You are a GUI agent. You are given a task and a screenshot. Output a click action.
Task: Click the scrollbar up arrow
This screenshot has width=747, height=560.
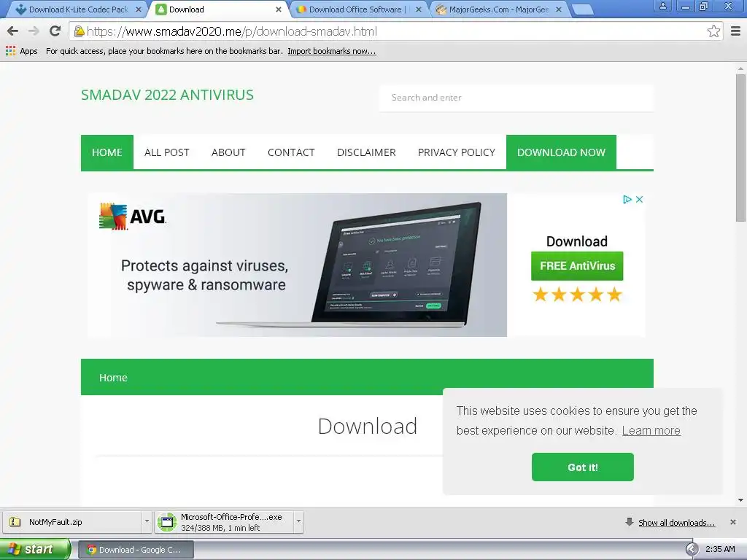click(x=740, y=69)
